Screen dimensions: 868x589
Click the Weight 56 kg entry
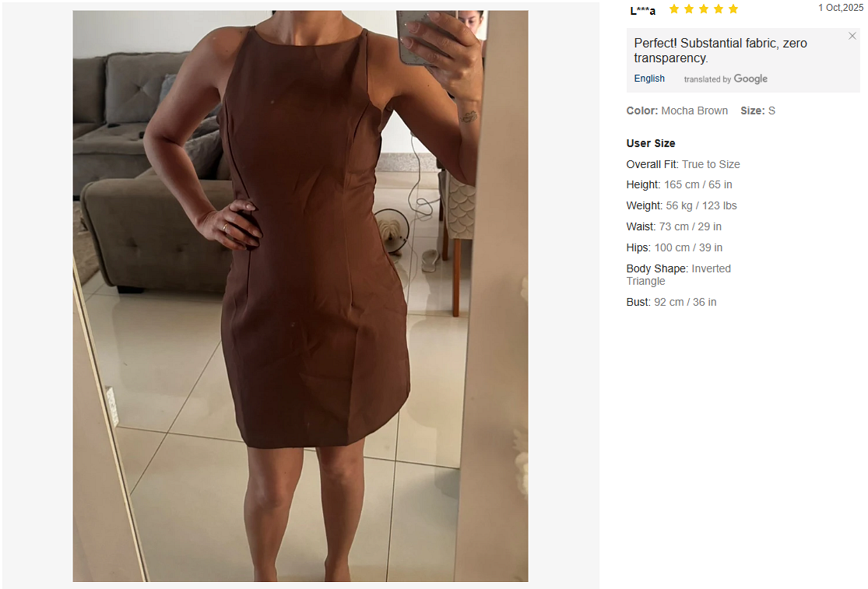coord(681,205)
